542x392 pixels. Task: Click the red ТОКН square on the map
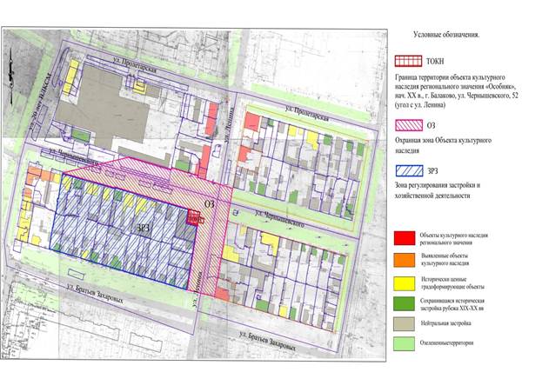(x=193, y=217)
